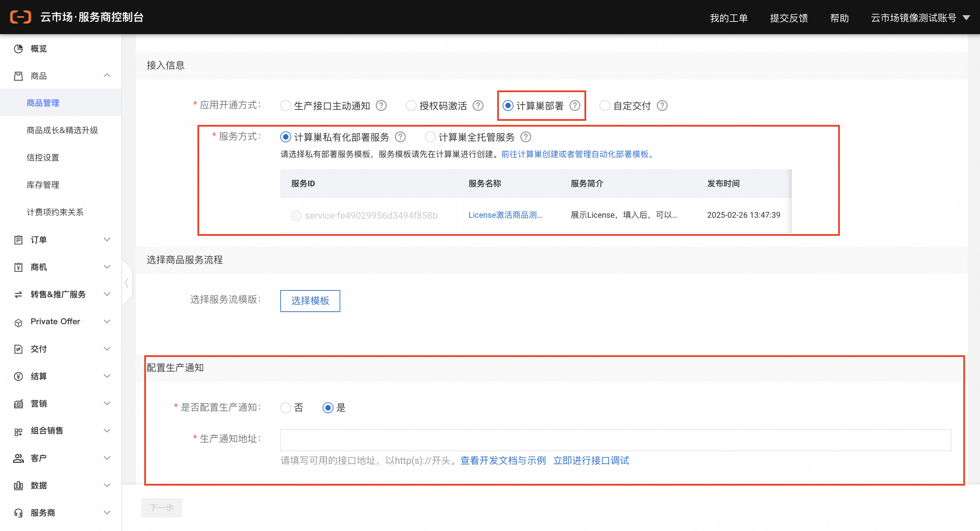Click help icon next to 自定交付

[x=662, y=105]
